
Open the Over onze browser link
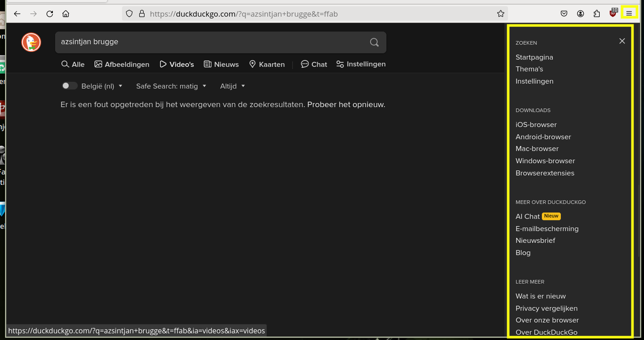click(547, 320)
